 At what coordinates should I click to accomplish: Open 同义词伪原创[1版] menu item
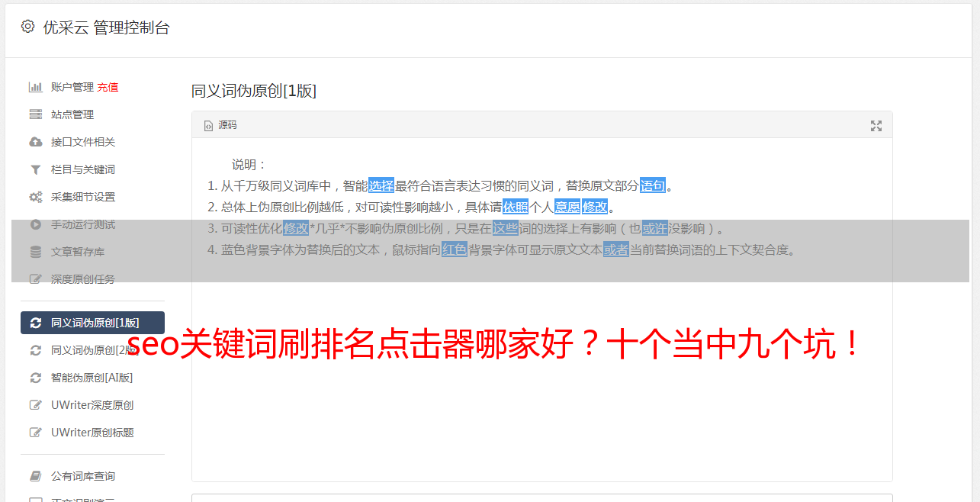pos(92,323)
